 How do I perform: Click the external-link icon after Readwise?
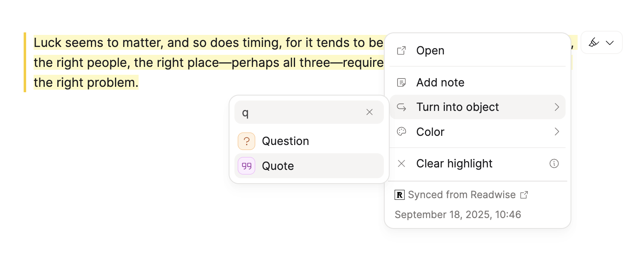tap(524, 195)
